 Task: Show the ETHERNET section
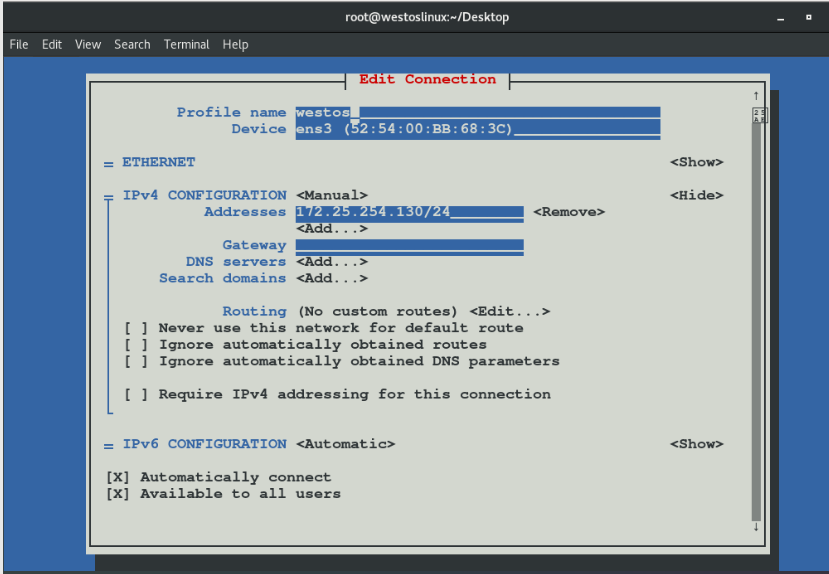[696, 162]
